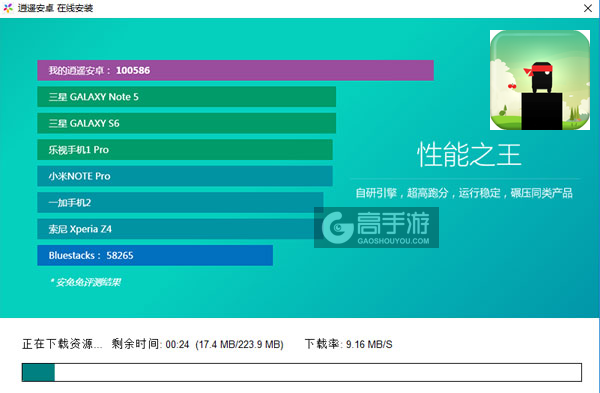Select the 一加手机2 bar
Viewport: 600px width, 393px height.
[180, 202]
